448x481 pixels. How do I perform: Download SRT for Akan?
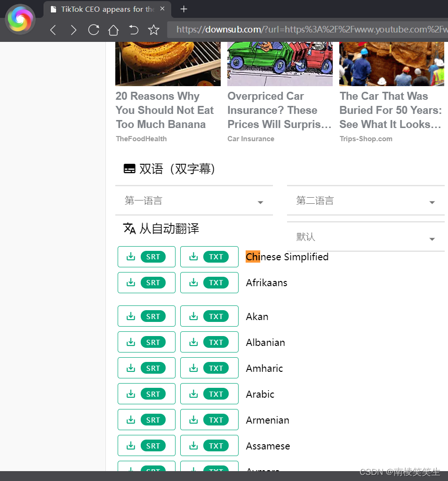point(146,316)
